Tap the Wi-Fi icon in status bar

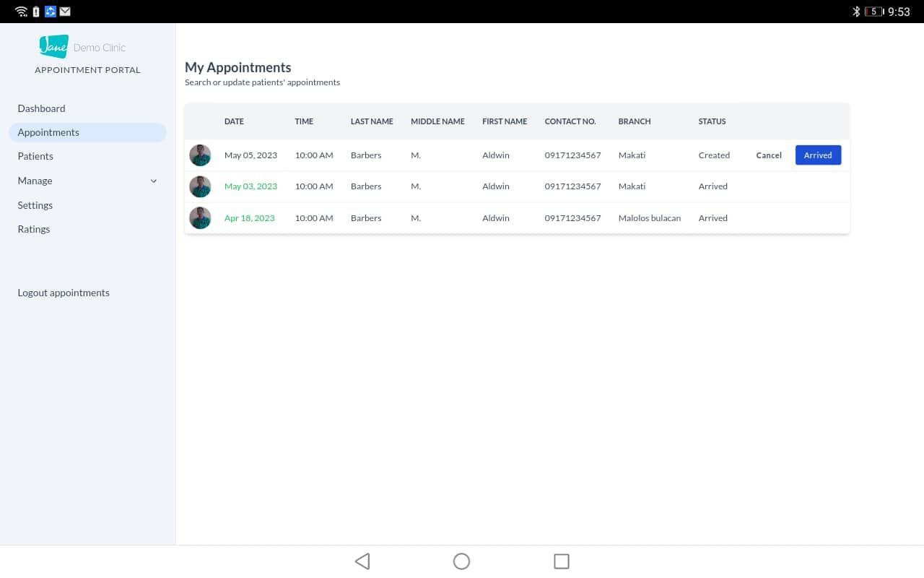pyautogui.click(x=21, y=12)
